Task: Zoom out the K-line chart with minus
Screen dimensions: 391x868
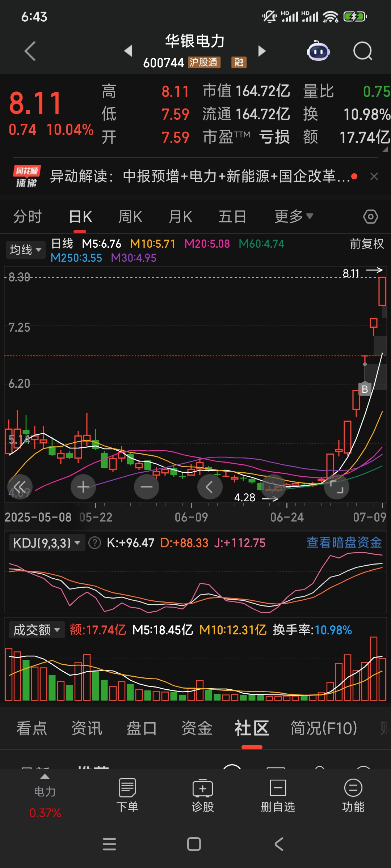Action: 147,486
